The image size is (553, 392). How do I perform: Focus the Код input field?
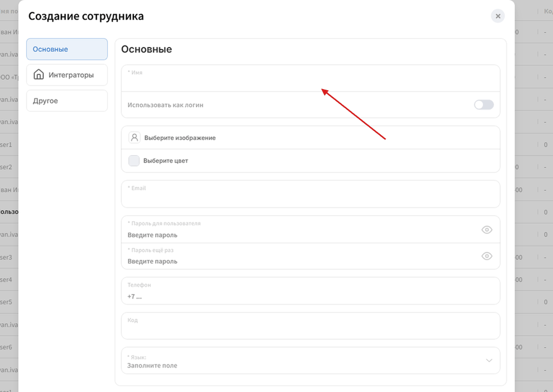point(310,326)
